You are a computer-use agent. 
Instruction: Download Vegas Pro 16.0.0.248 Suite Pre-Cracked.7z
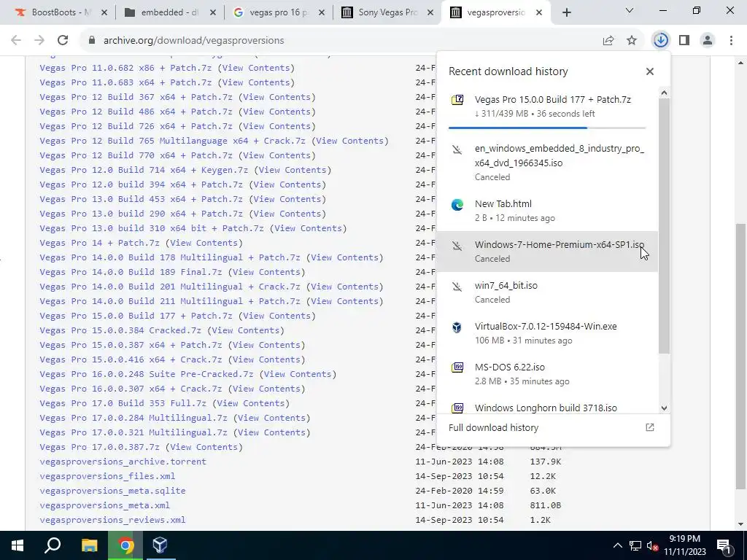tap(146, 374)
